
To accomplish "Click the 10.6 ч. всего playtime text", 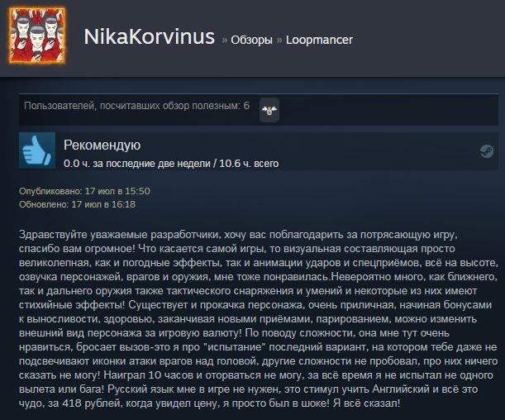I will coord(249,164).
